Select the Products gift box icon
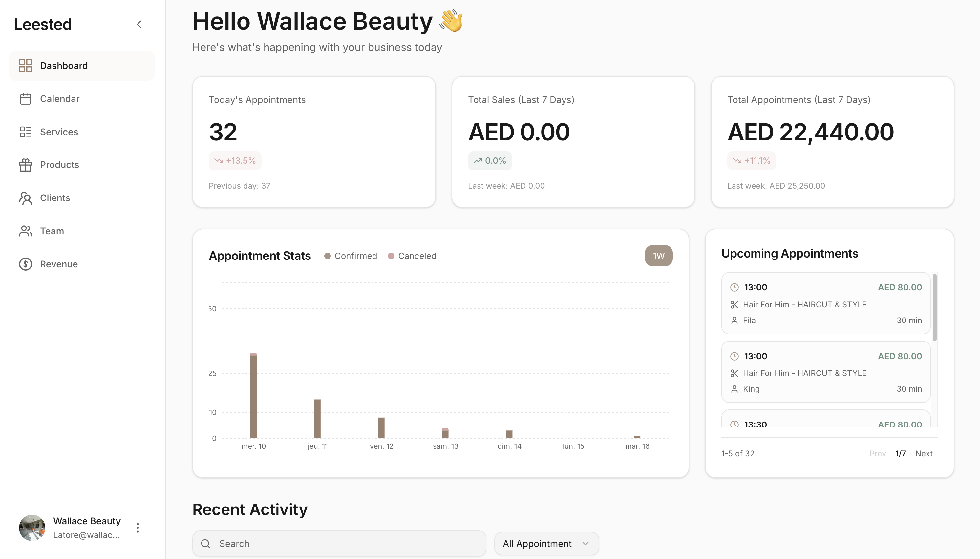Viewport: 980px width, 559px height. click(25, 165)
